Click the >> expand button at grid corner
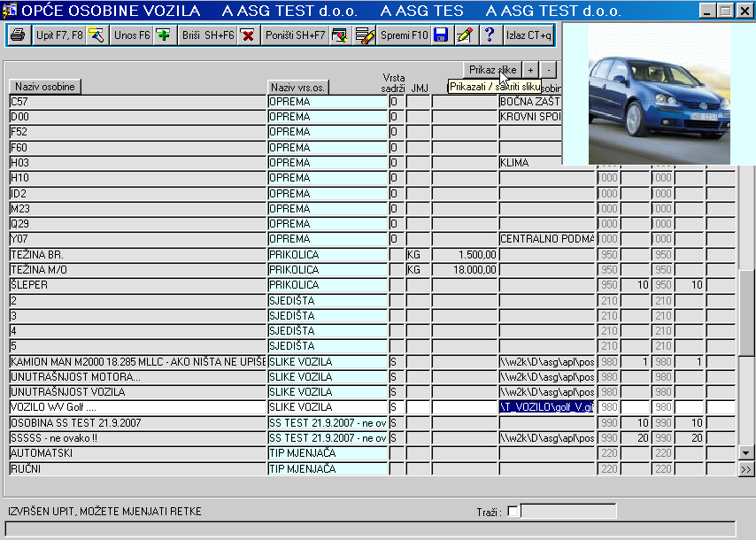 (x=746, y=469)
